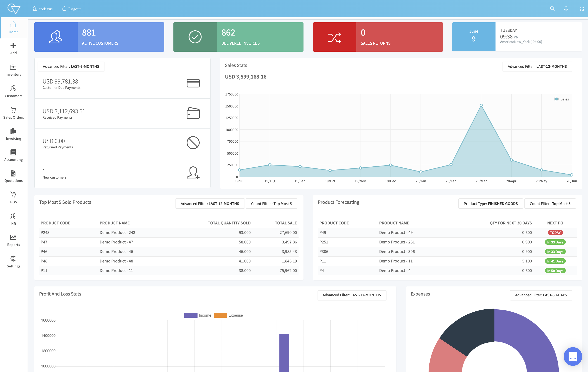Click the salmon Expenses donut segment
Viewport: 588px width, 372px height.
[447, 357]
